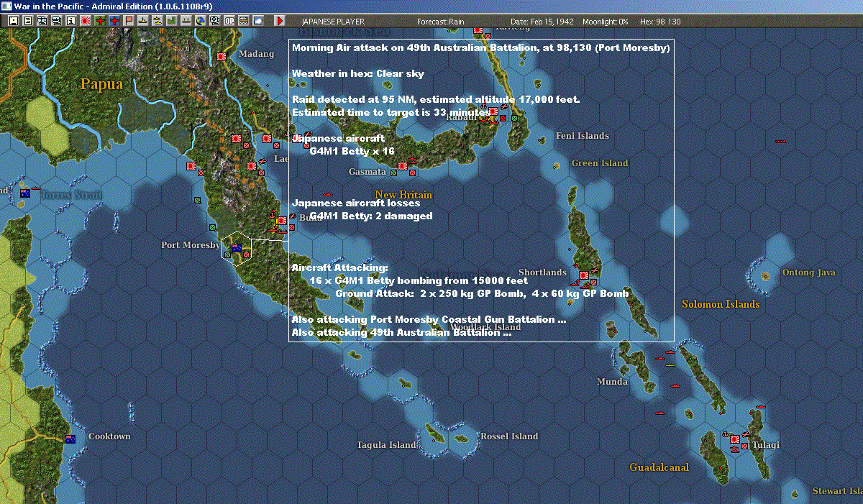The width and height of the screenshot is (863, 504).
Task: Click the Japanese rising sun toolbar icon
Action: (x=85, y=22)
